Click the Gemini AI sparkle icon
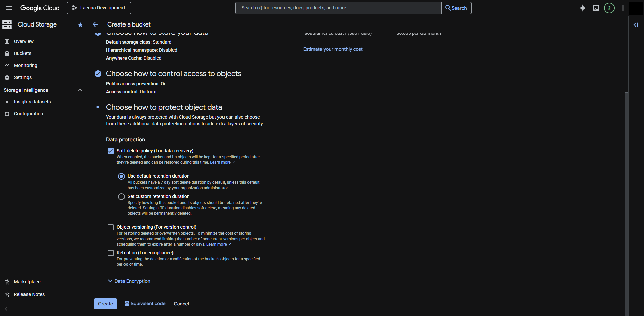 pos(582,8)
